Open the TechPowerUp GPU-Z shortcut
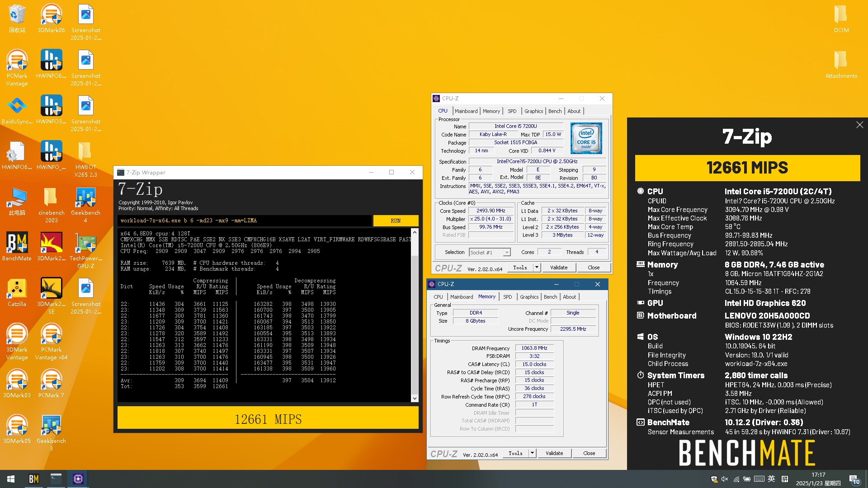868x488 pixels. coord(85,250)
